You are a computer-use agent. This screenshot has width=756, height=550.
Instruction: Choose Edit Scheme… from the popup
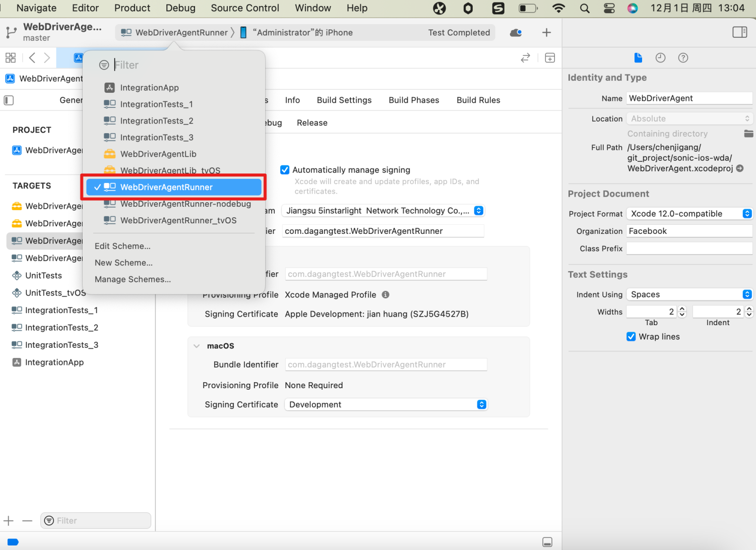point(122,247)
